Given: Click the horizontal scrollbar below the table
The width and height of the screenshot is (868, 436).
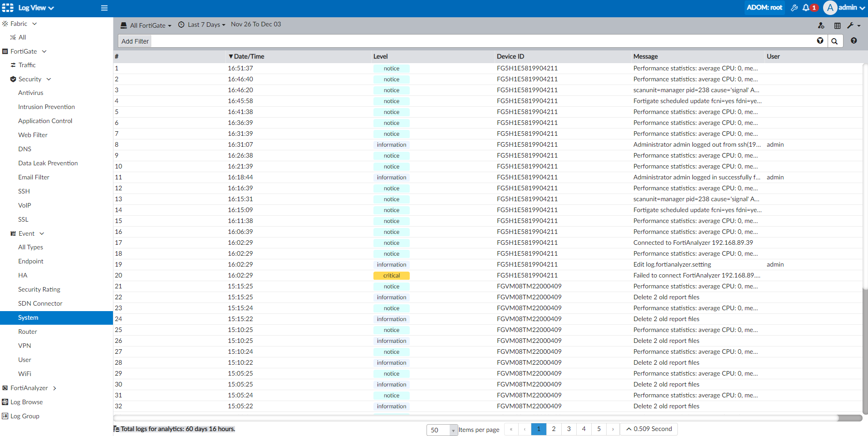Looking at the screenshot, I should pos(476,418).
